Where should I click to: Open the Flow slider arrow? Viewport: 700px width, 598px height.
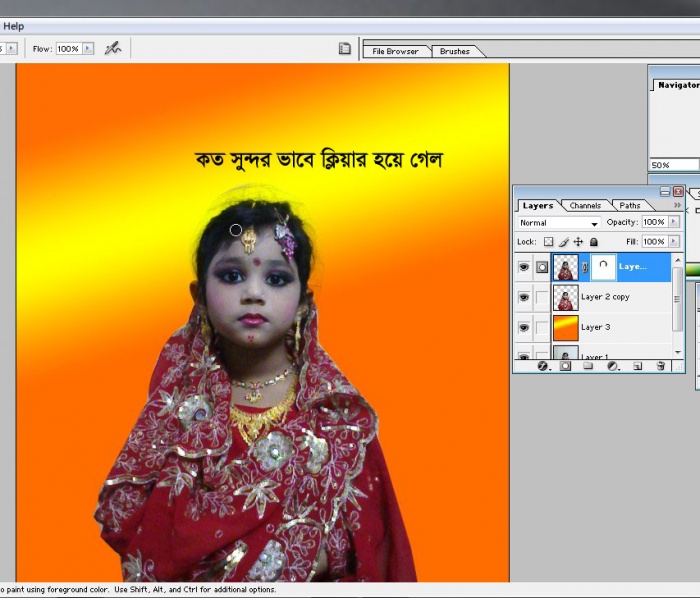click(x=88, y=48)
